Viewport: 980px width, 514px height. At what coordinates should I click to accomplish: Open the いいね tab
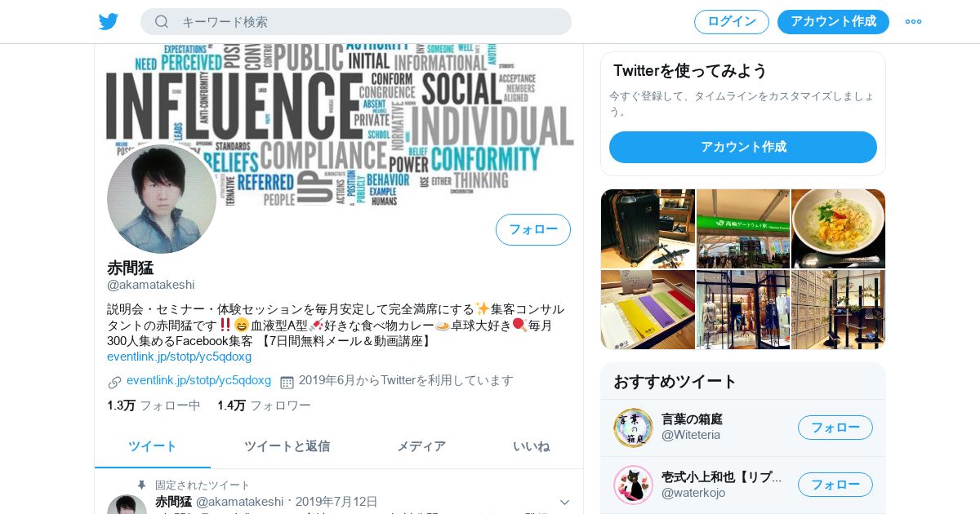[x=531, y=446]
